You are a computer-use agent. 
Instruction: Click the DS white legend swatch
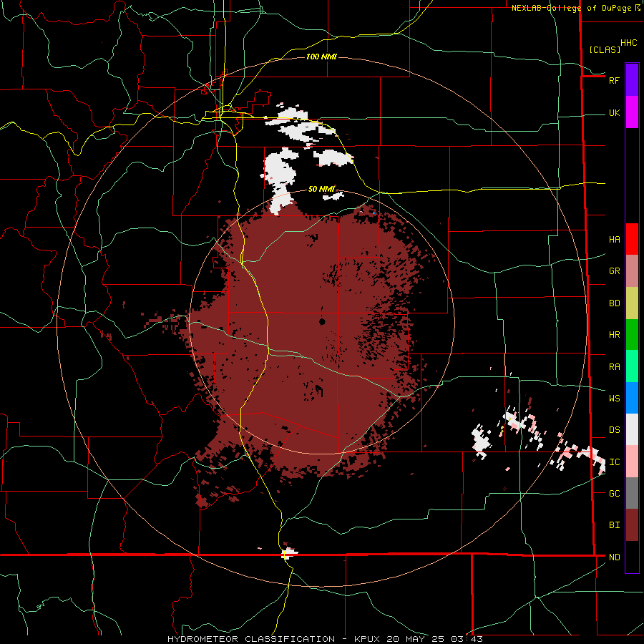click(x=632, y=429)
